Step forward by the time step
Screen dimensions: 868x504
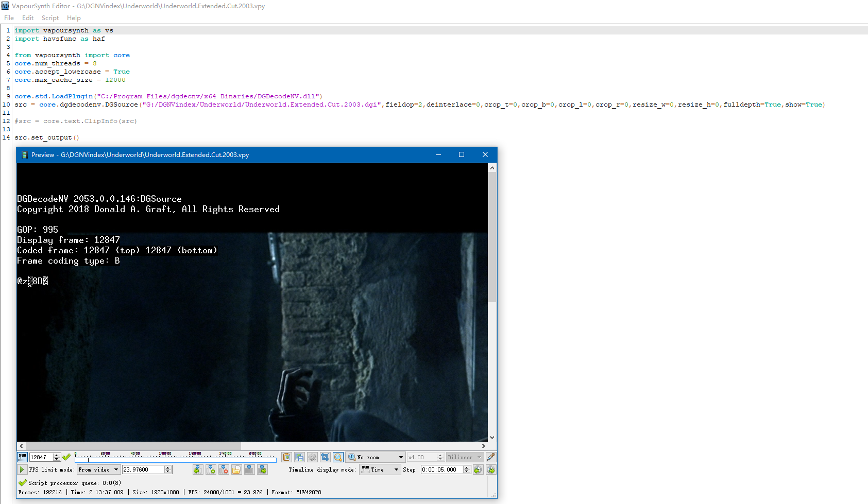pos(491,470)
